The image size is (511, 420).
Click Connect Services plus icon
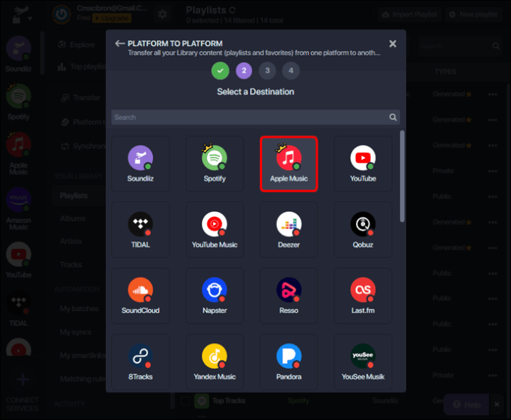[x=22, y=379]
